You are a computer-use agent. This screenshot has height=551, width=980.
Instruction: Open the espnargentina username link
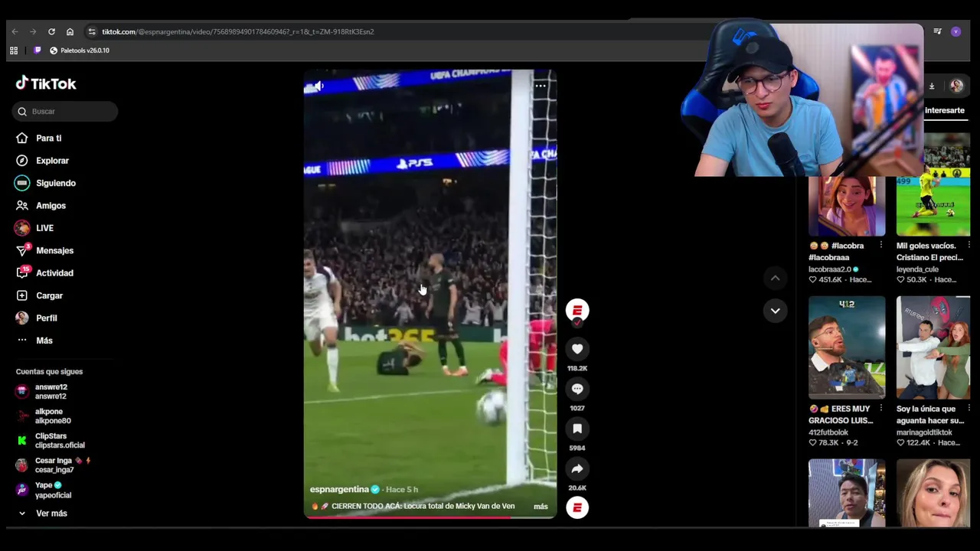coord(339,490)
